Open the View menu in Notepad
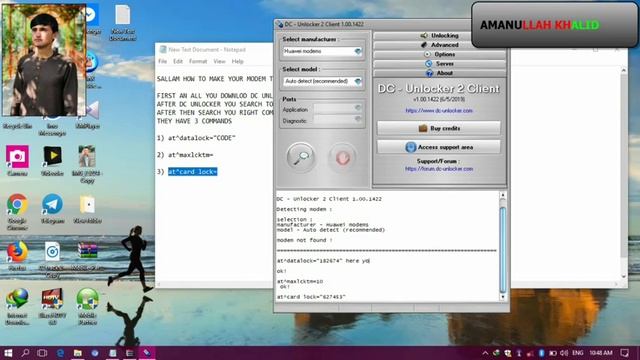This screenshot has height=360, width=640. coord(219,61)
